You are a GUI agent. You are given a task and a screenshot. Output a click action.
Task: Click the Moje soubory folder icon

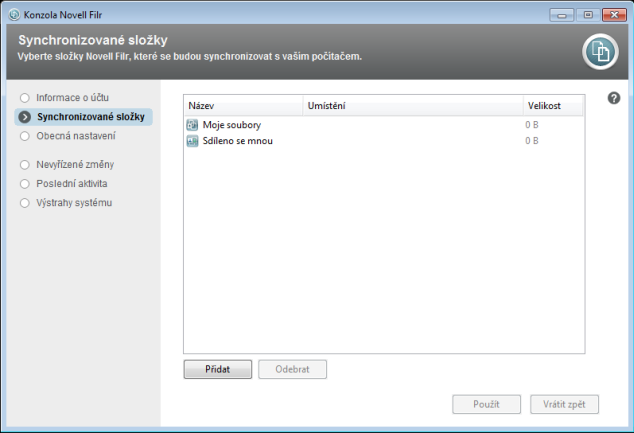(192, 125)
